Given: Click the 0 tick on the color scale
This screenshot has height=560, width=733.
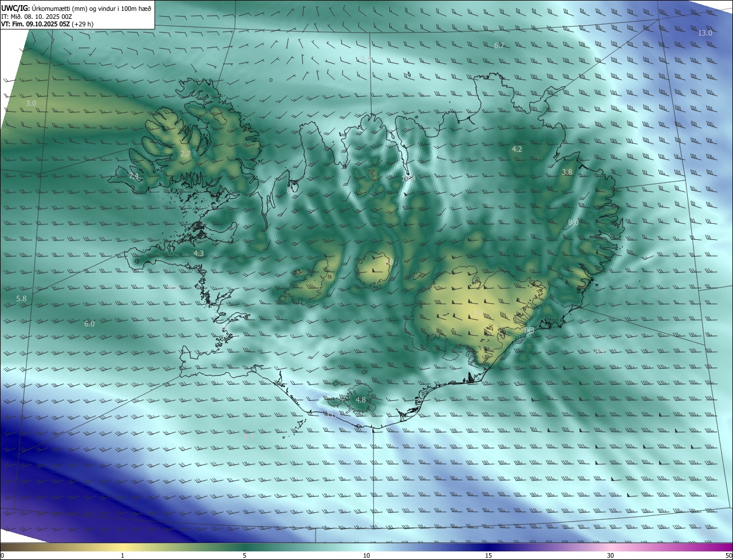Looking at the screenshot, I should (2, 555).
